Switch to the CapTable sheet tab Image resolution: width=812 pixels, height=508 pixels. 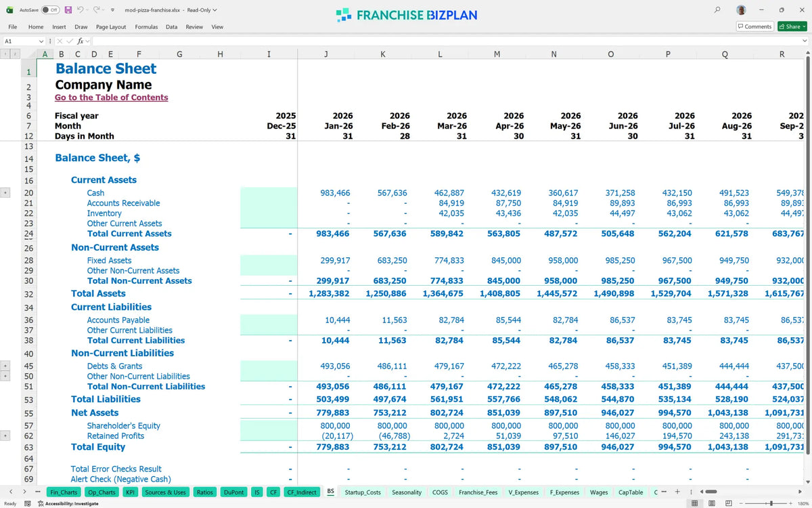click(x=631, y=492)
